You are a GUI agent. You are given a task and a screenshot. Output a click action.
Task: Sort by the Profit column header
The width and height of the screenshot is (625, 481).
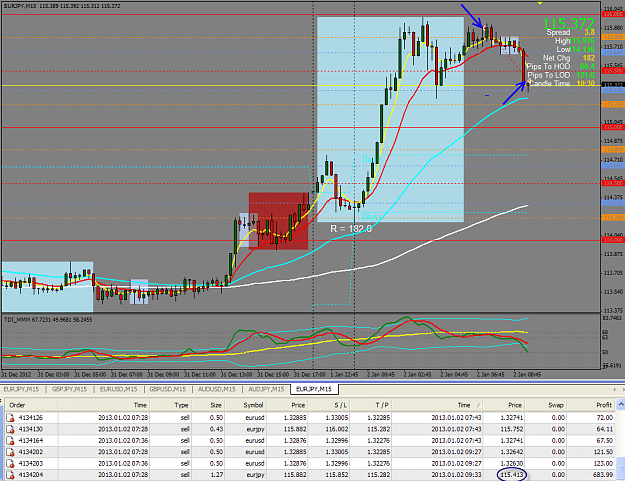point(604,405)
